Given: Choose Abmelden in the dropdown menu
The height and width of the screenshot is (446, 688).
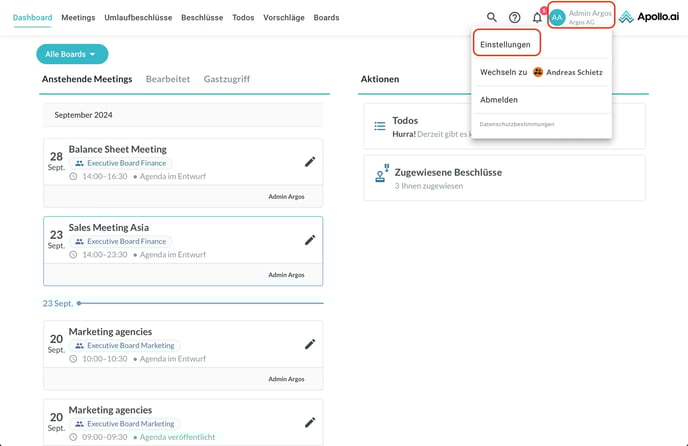Looking at the screenshot, I should tap(498, 100).
